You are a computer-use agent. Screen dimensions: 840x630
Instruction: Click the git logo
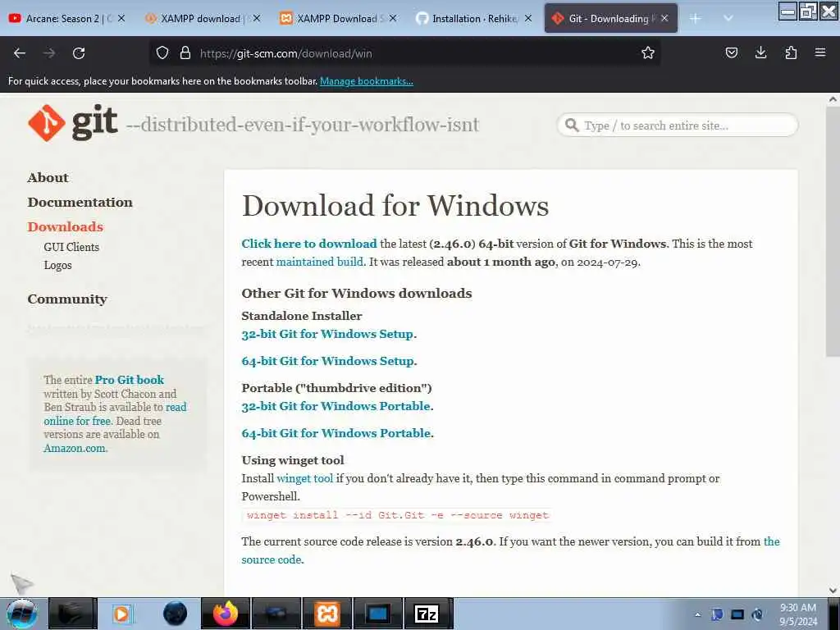click(73, 123)
